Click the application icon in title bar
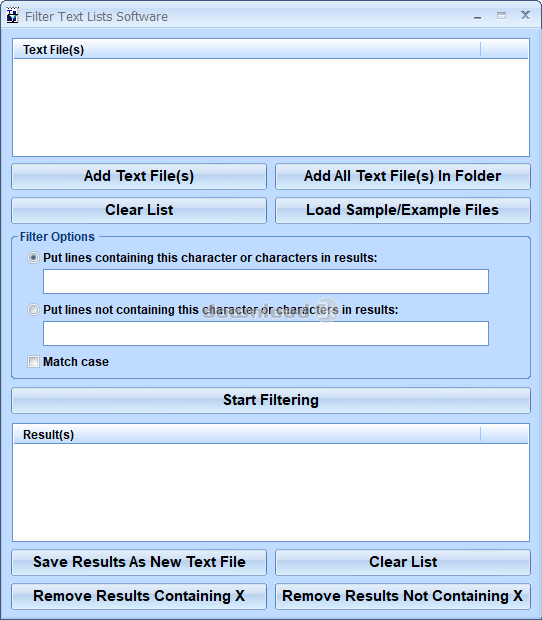The image size is (542, 620). point(13,16)
